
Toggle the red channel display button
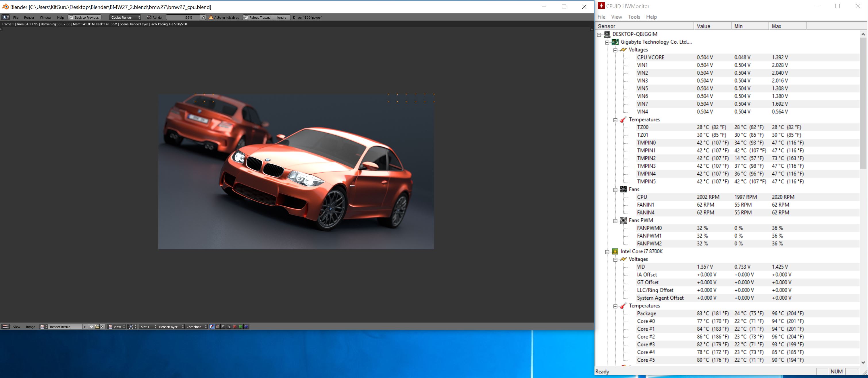(x=235, y=327)
